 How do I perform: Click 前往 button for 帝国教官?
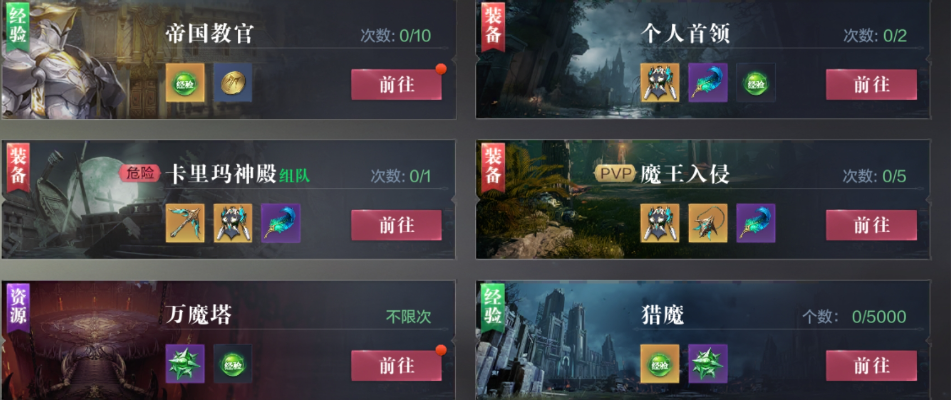pos(397,85)
